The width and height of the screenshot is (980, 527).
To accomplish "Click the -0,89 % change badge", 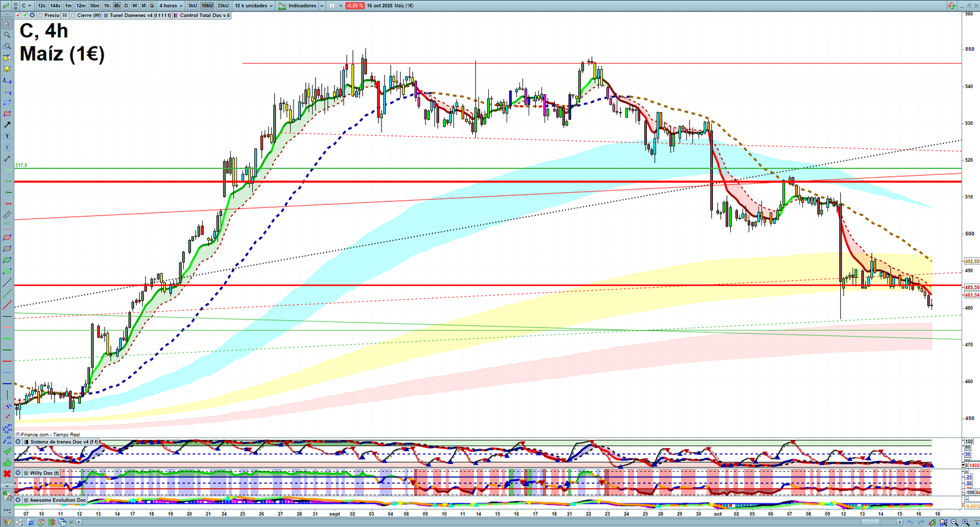I will (x=355, y=6).
